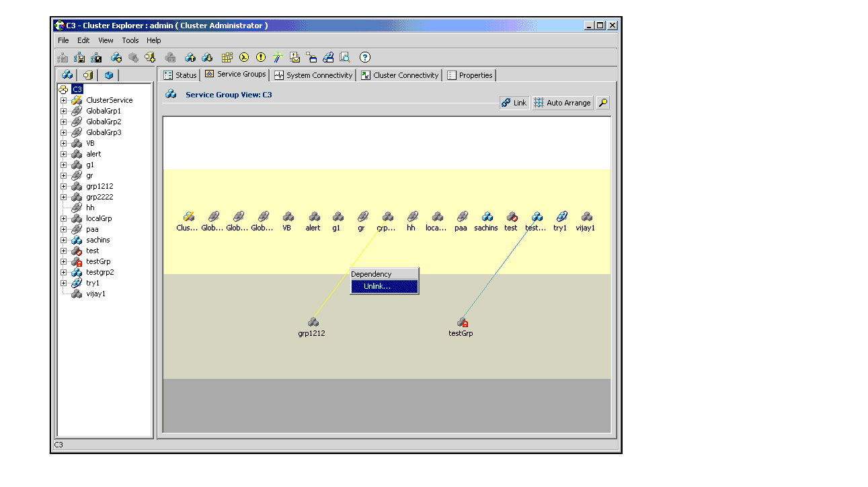
Task: Open the Tools menu
Action: click(x=130, y=40)
